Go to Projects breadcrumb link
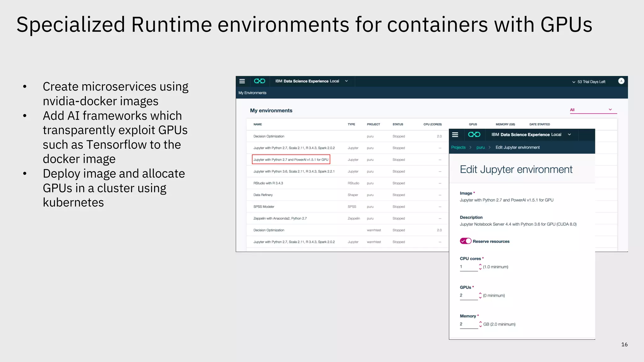Screen dimensions: 644x362 pyautogui.click(x=458, y=147)
